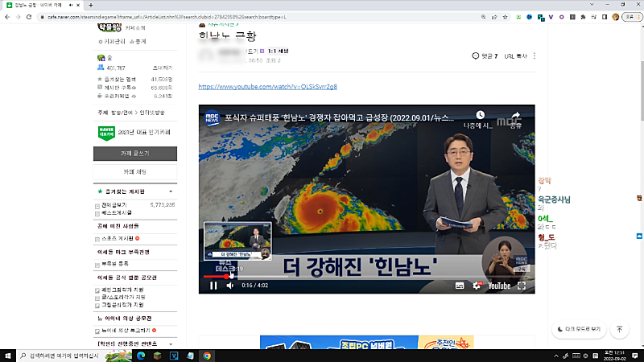Screen dimensions: 644x362
Task: Jump to the comments (댓글 7)
Action: 485,56
